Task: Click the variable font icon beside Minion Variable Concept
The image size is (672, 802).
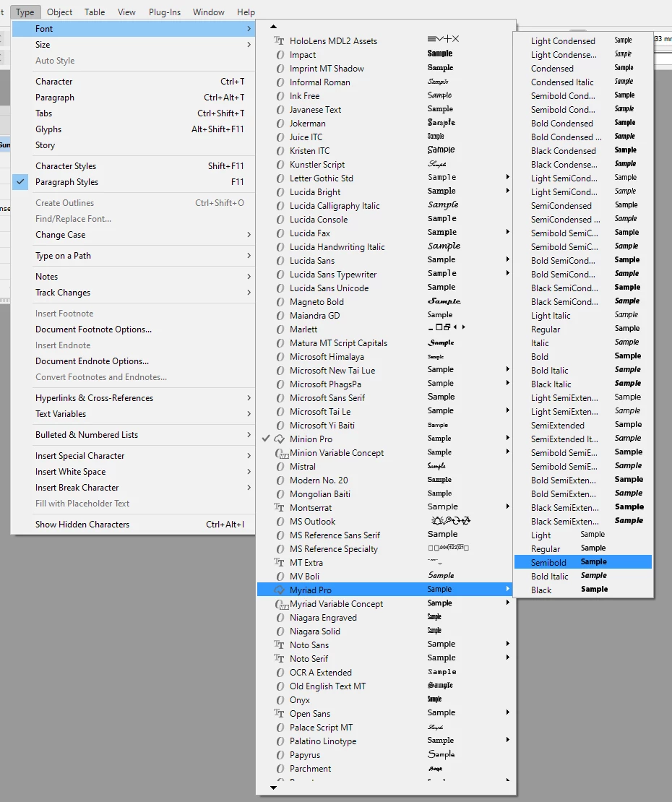Action: tap(281, 453)
